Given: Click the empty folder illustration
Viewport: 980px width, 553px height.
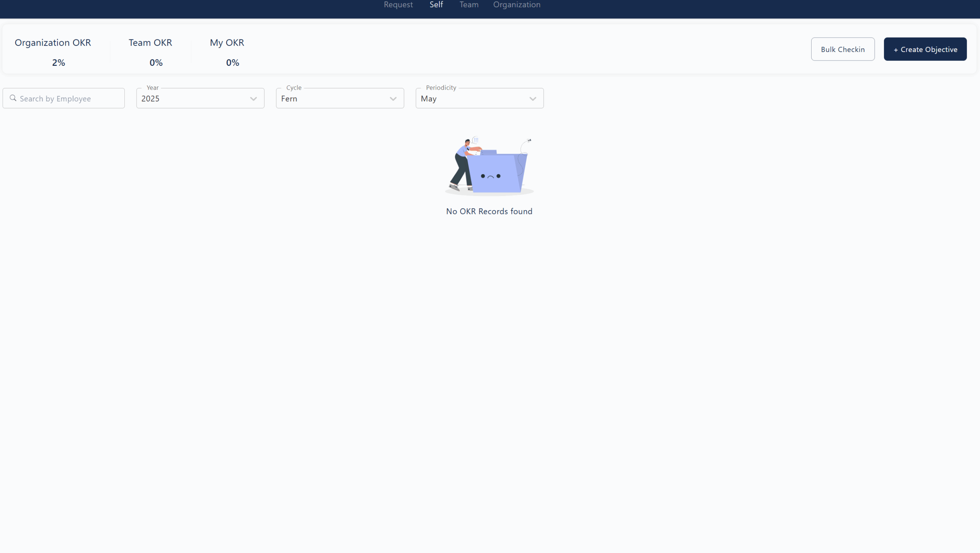Looking at the screenshot, I should coord(489,166).
